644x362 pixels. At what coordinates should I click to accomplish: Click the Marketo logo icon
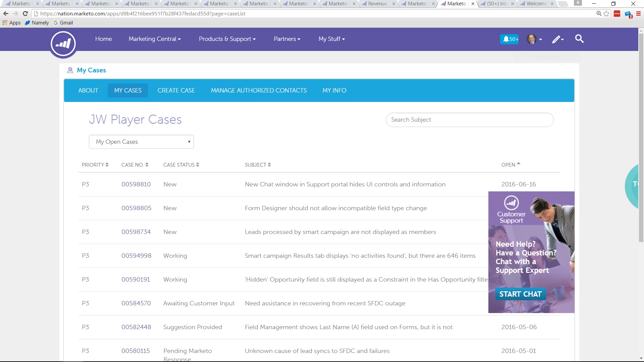tap(63, 44)
